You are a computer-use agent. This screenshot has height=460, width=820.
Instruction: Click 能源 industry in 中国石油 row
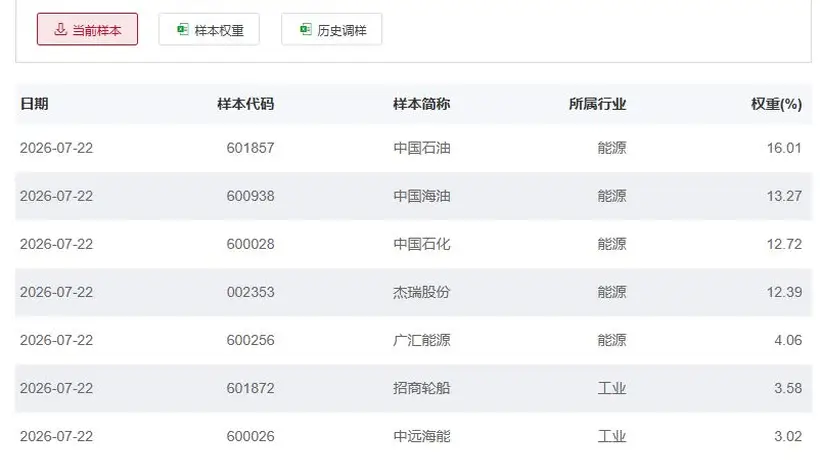click(612, 148)
